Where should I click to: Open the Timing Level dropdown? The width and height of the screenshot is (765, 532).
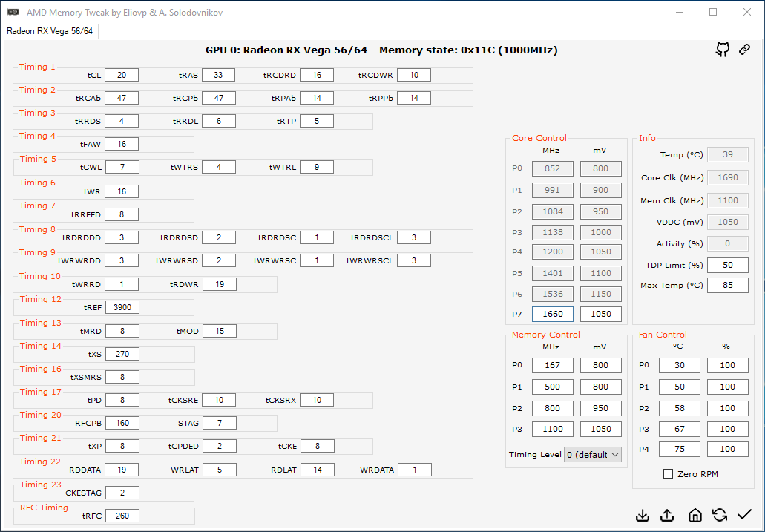click(x=592, y=455)
